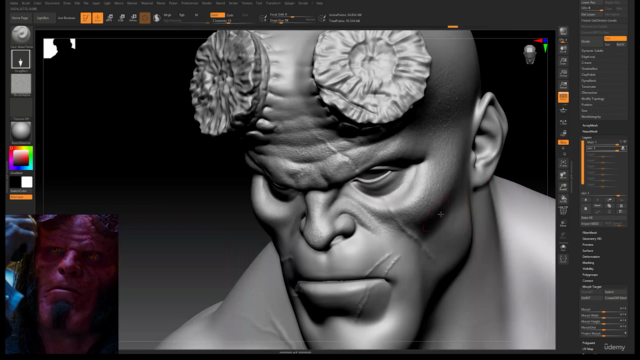640x360 pixels.
Task: Click the Zoom3D icon on right shelf
Action: point(563,187)
